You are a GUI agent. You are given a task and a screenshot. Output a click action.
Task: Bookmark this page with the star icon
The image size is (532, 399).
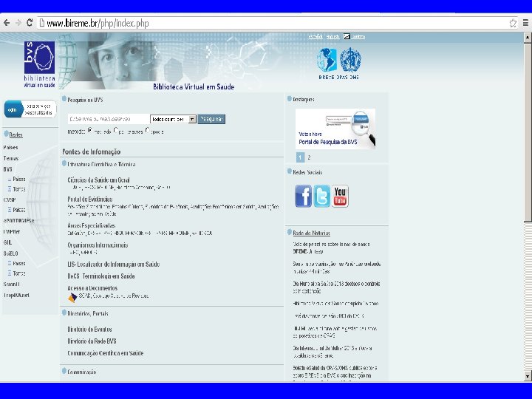[x=513, y=23]
